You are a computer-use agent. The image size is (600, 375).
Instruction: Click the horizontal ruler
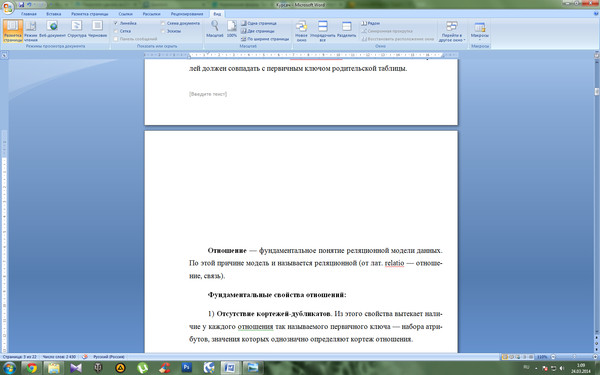(295, 55)
